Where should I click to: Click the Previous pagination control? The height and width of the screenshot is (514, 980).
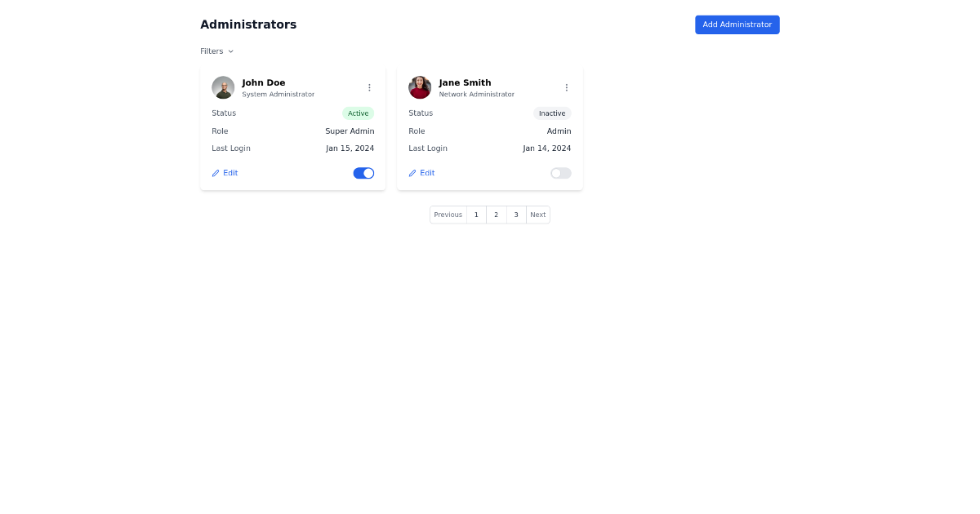448,215
